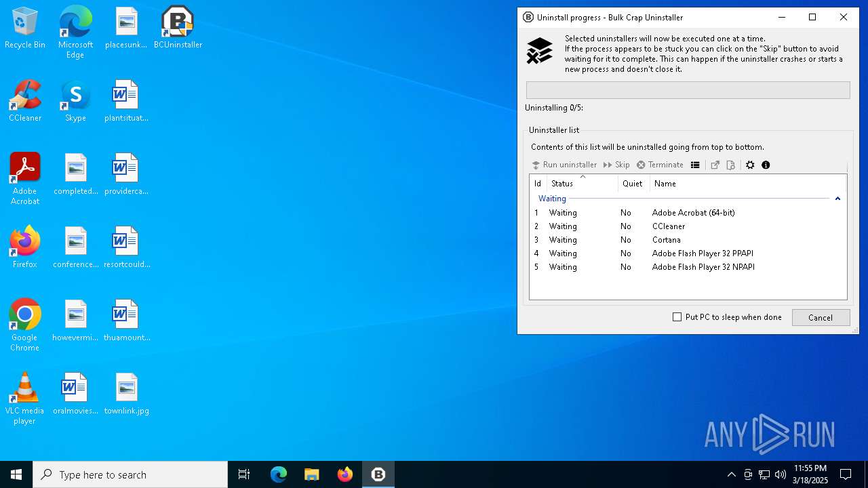Click the taskbar clock showing 11:55 PM

(x=809, y=474)
